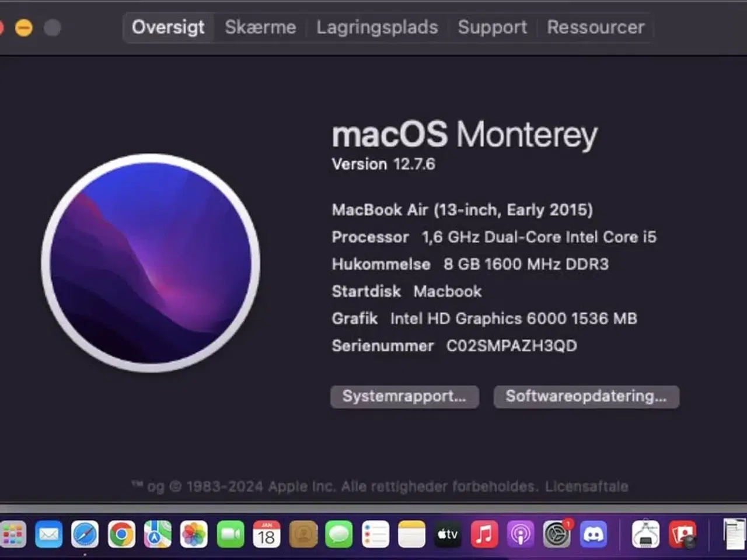Start FaceTime from the Dock

click(x=231, y=534)
